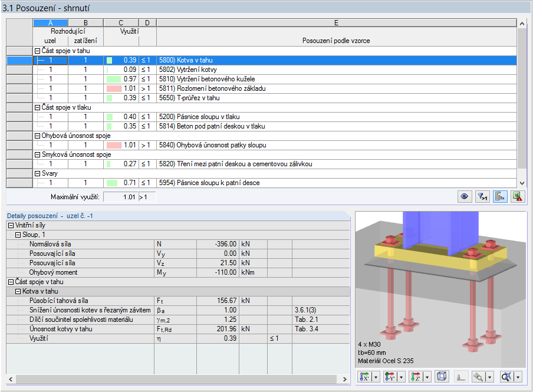Screen dimensions: 533x392
Task: Click the details scroll left arrow
Action: pos(11,379)
